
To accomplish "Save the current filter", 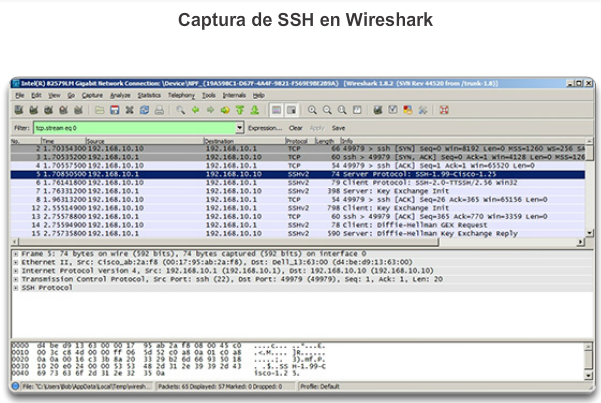I will click(338, 128).
